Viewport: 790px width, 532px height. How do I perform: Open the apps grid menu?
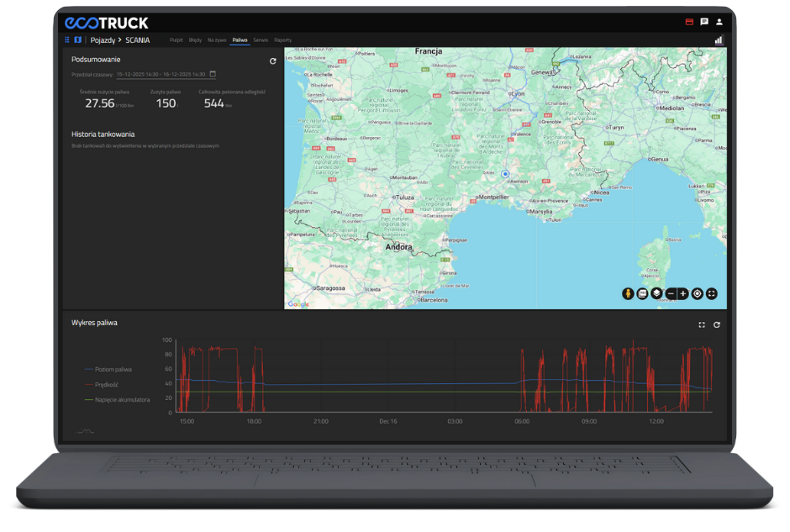67,40
